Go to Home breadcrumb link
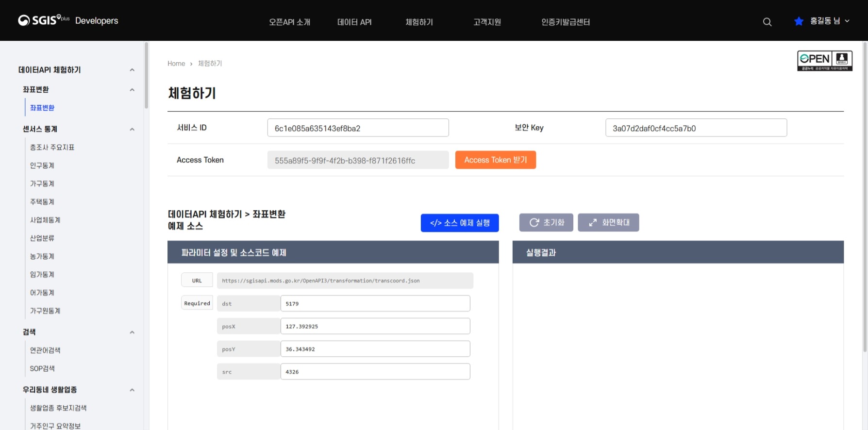Viewport: 868px width, 430px height. point(176,64)
